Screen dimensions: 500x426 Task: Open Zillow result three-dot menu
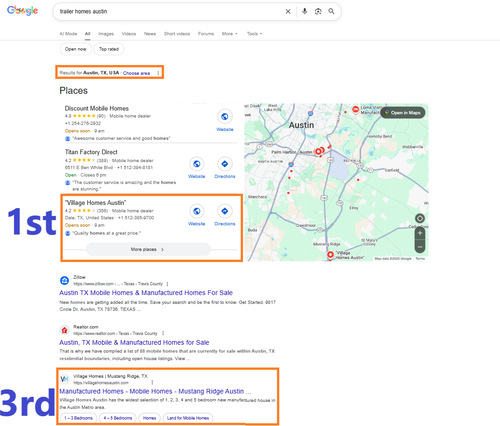point(167,284)
